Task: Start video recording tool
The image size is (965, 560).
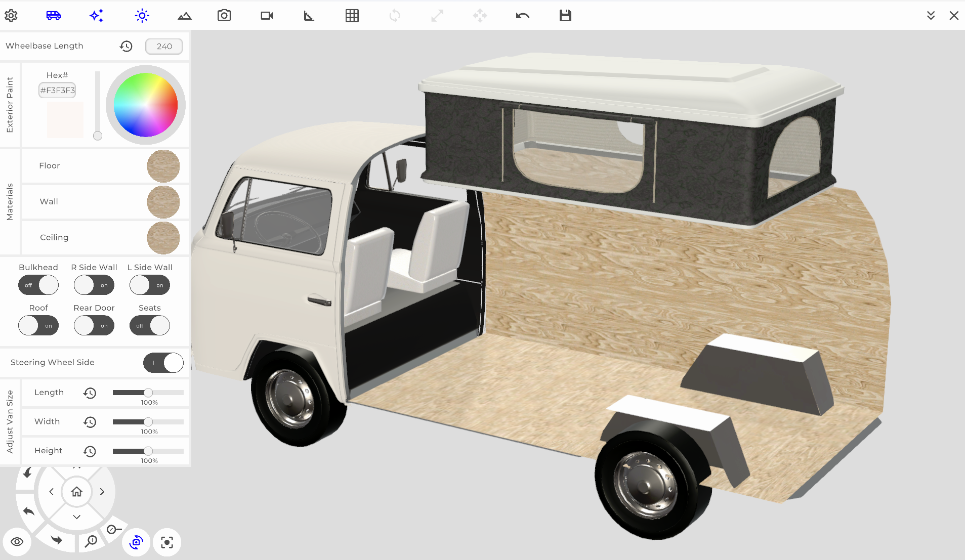Action: click(x=267, y=16)
